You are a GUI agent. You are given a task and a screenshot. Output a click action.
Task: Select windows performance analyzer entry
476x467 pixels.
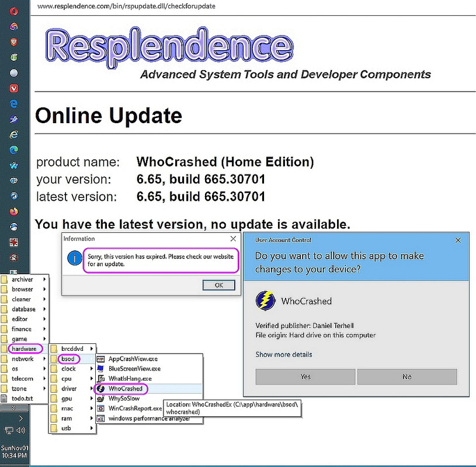pos(149,419)
